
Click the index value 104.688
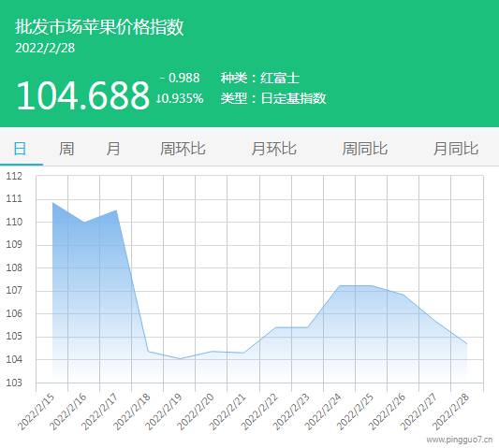pyautogui.click(x=82, y=95)
